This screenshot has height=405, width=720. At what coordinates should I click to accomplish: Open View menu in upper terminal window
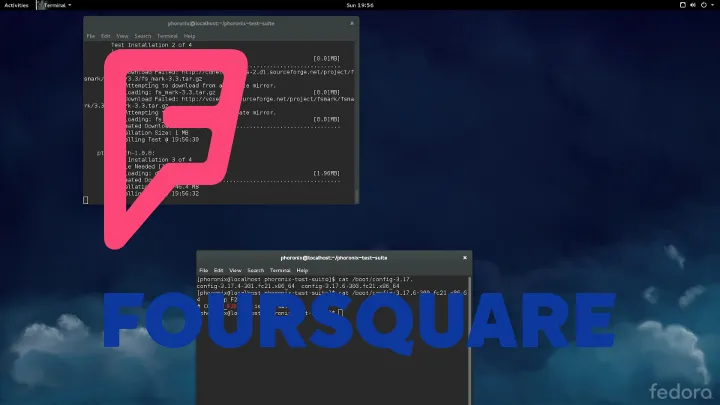tap(122, 36)
